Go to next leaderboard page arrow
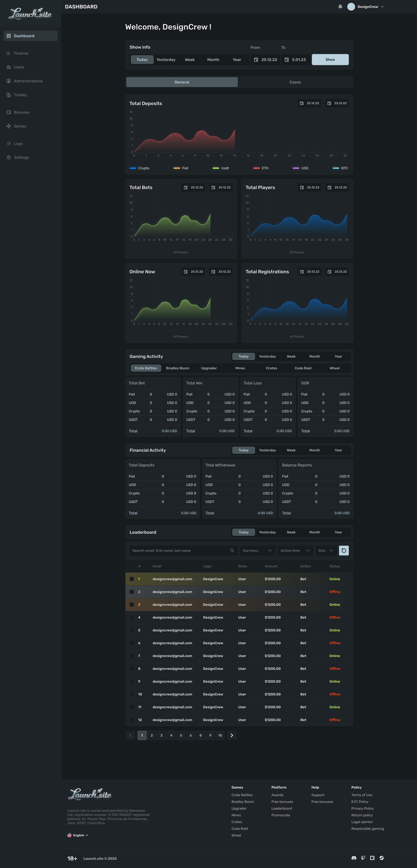Viewport: 417px width, 868px height. pyautogui.click(x=232, y=735)
